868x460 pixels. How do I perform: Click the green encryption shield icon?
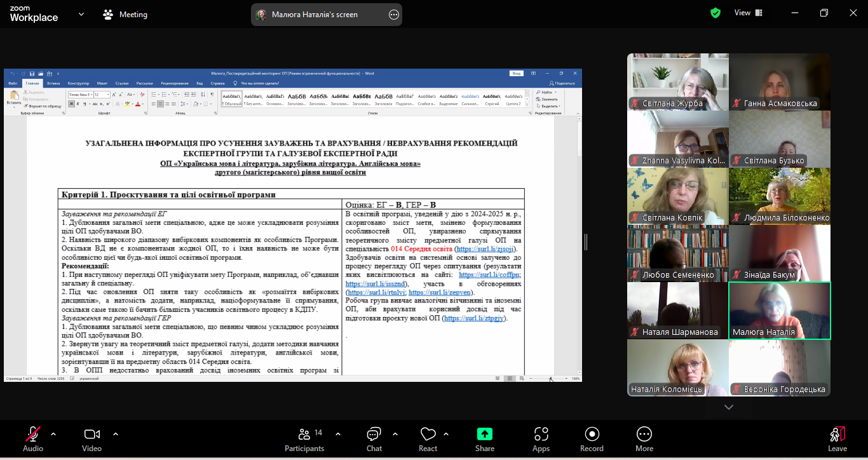pyautogui.click(x=715, y=13)
